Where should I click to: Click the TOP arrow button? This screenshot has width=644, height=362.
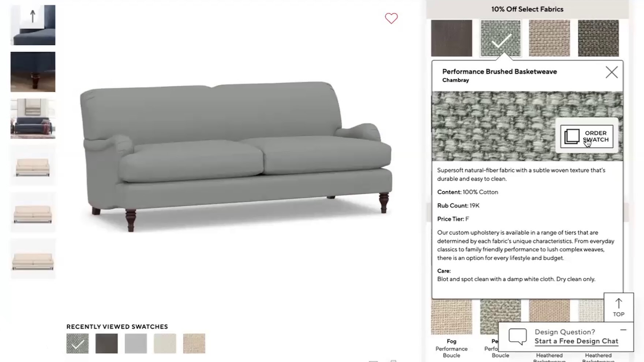[618, 308]
